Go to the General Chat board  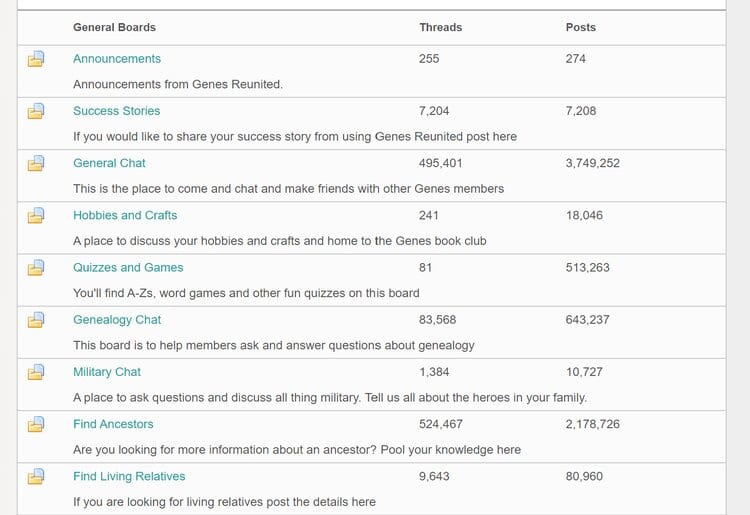109,163
